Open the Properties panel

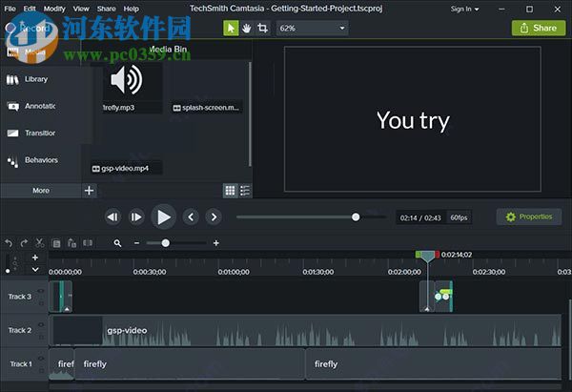529,217
